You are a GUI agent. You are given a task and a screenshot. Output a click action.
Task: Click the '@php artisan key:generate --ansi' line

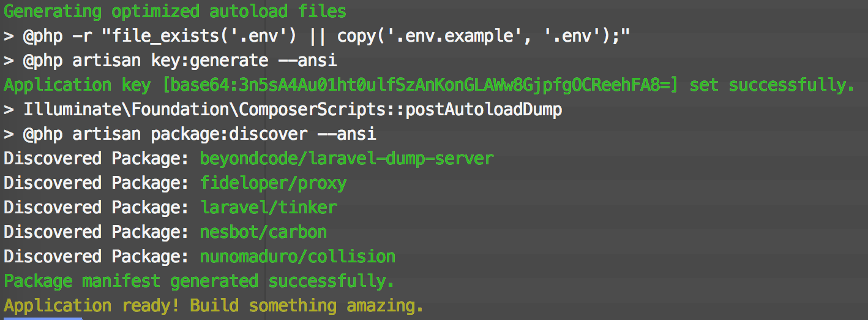tap(170, 61)
